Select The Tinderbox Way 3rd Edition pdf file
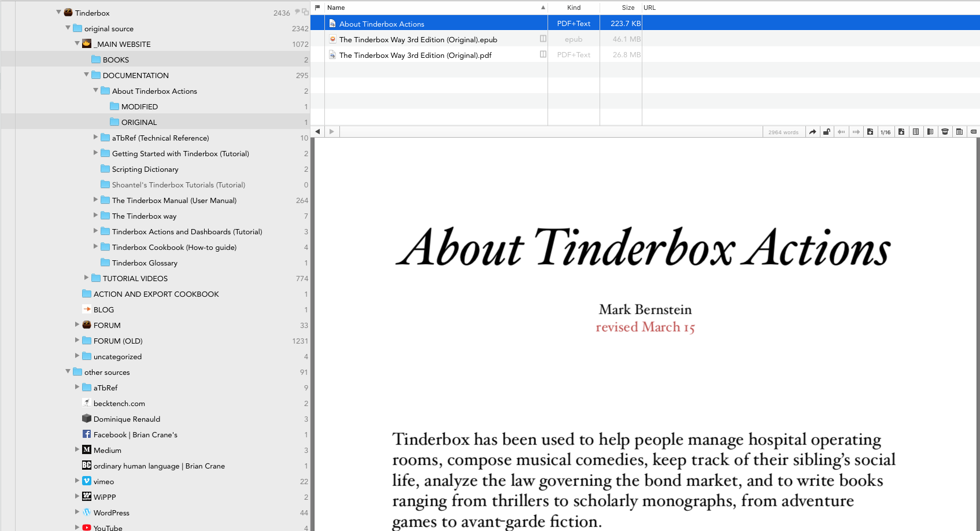Viewport: 980px width, 531px height. [415, 55]
